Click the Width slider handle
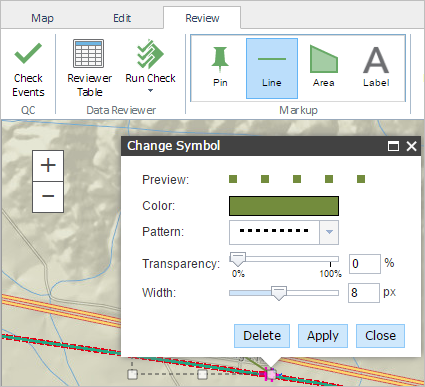The image size is (425, 387). 279,293
